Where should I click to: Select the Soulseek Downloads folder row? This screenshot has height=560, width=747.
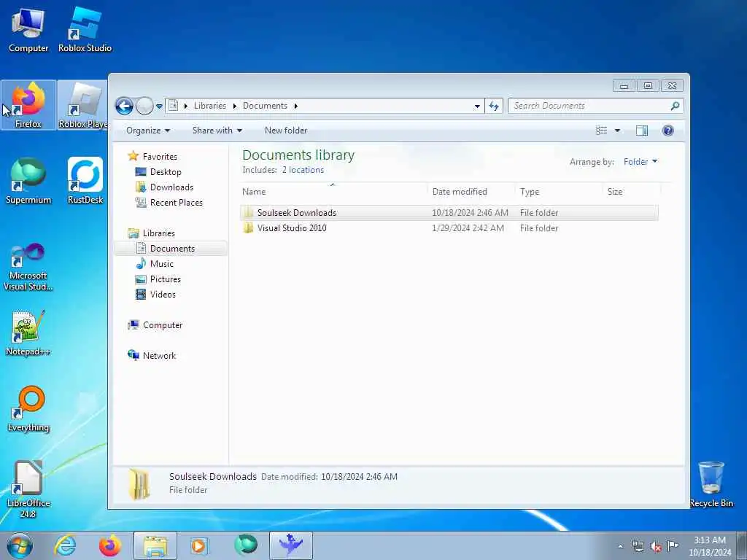(449, 213)
